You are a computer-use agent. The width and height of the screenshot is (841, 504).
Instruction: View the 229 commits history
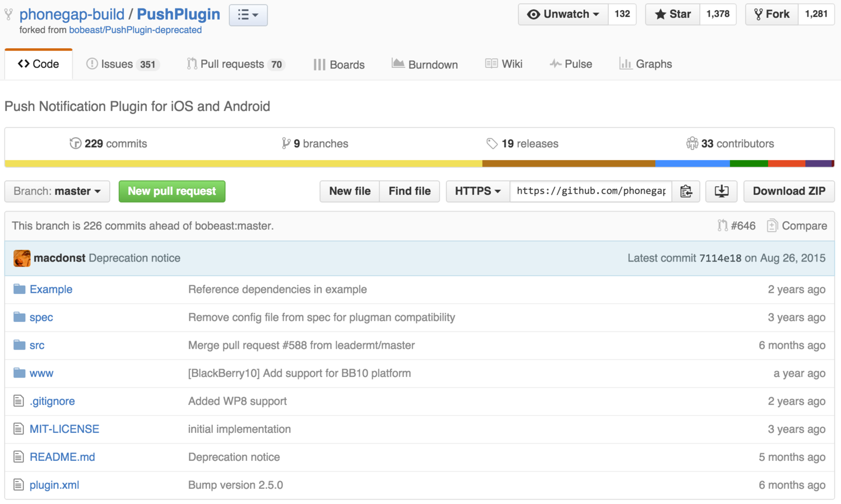pos(108,143)
